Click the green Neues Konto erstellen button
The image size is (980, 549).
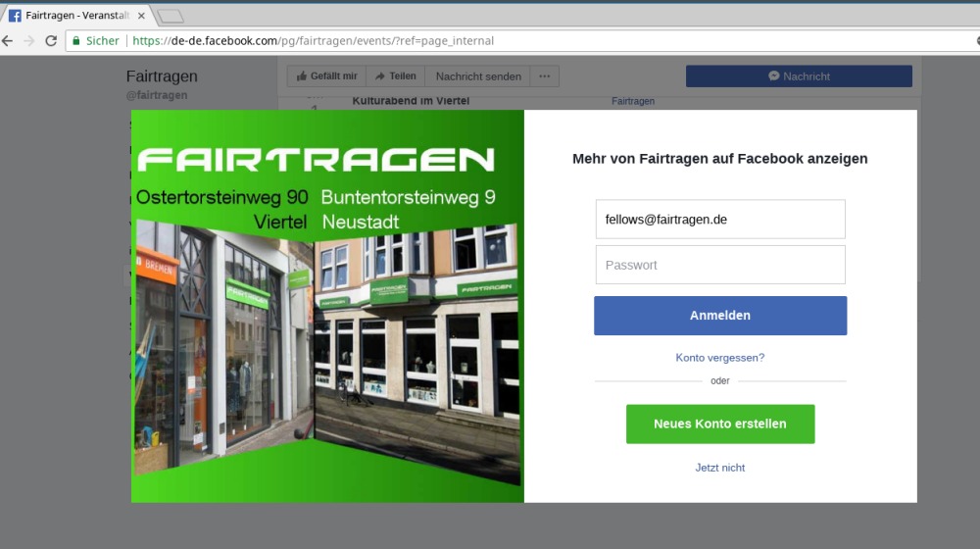point(720,424)
